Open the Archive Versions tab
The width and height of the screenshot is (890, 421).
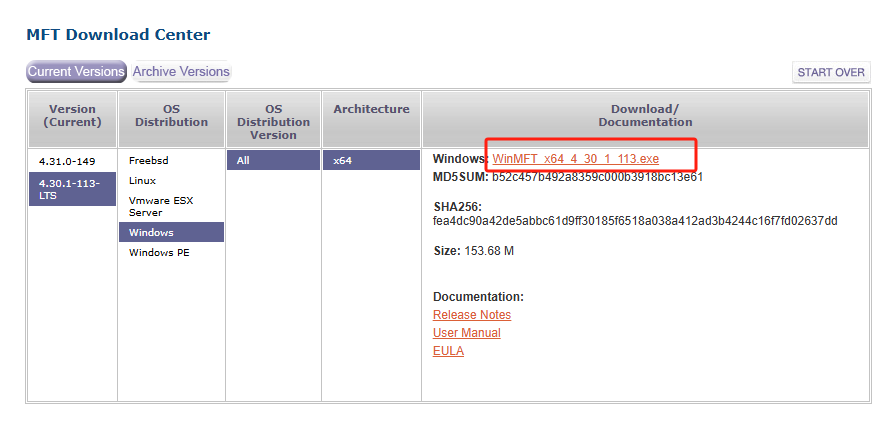point(180,71)
